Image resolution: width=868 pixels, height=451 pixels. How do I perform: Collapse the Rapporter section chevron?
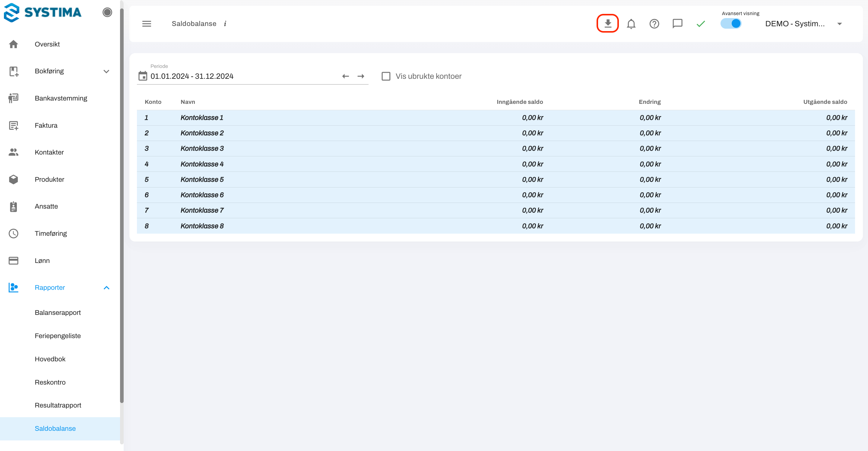[106, 288]
